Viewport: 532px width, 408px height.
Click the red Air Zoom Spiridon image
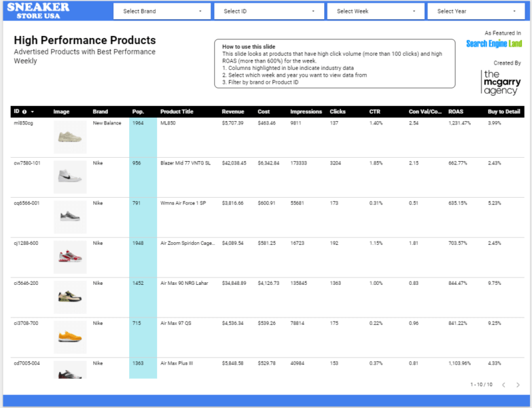click(70, 256)
